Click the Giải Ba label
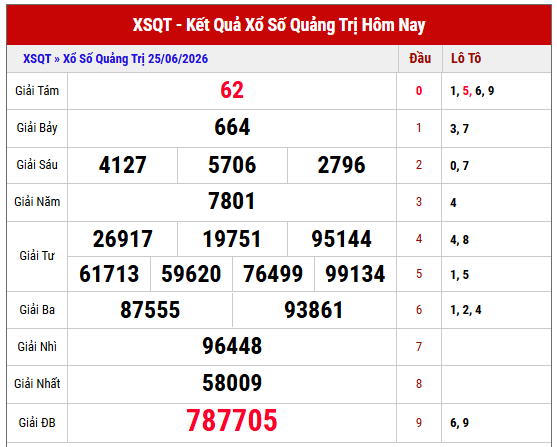The image size is (557, 447). (37, 310)
